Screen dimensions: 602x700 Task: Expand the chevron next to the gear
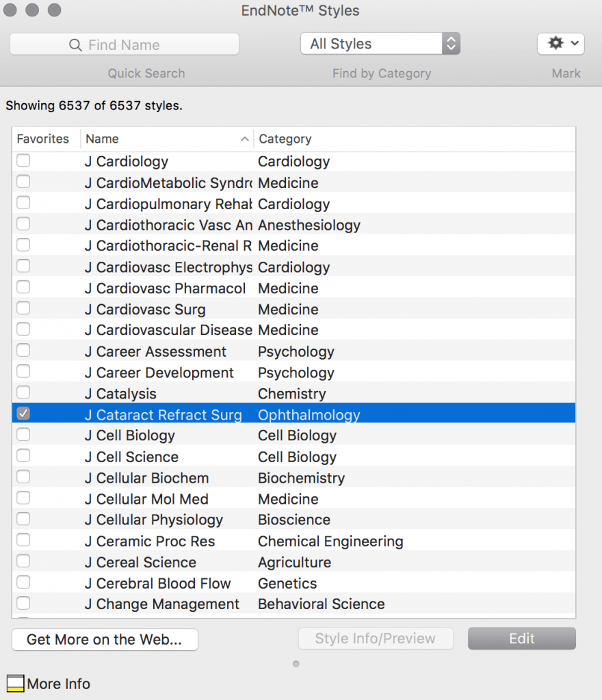575,43
